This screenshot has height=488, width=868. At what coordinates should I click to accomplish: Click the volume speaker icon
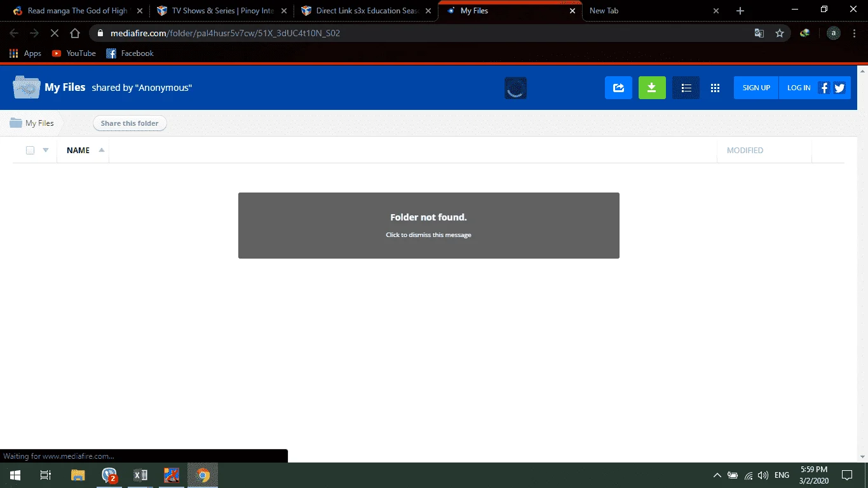click(x=763, y=475)
